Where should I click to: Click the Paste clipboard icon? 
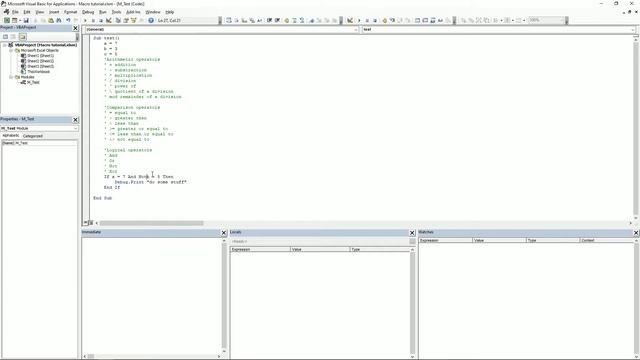coord(51,20)
